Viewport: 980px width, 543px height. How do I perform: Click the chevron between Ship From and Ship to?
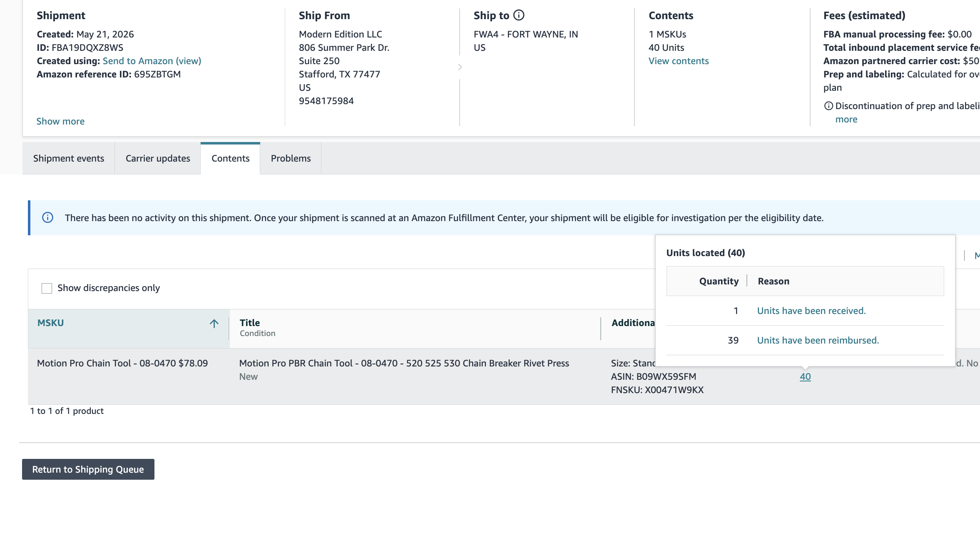(460, 67)
